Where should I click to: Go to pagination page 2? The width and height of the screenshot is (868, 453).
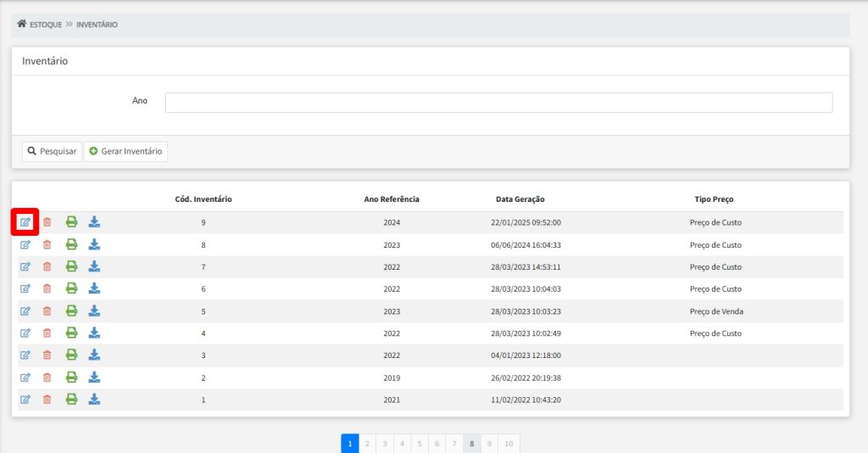[367, 444]
